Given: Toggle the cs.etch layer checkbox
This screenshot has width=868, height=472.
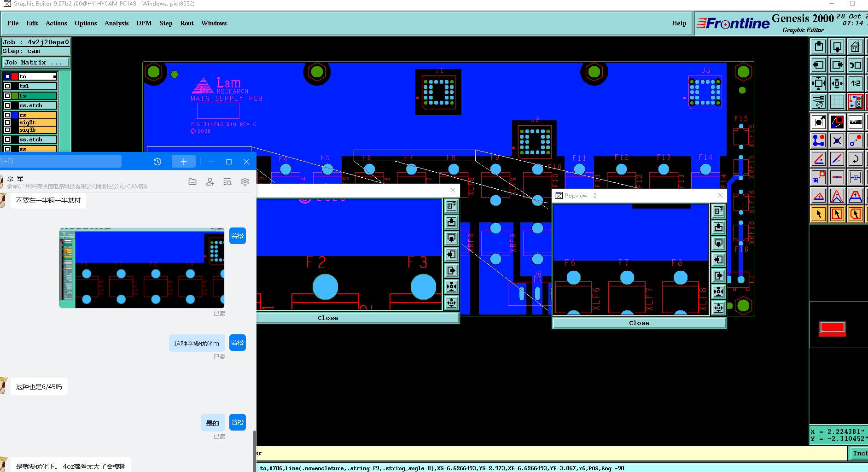Looking at the screenshot, I should point(7,105).
